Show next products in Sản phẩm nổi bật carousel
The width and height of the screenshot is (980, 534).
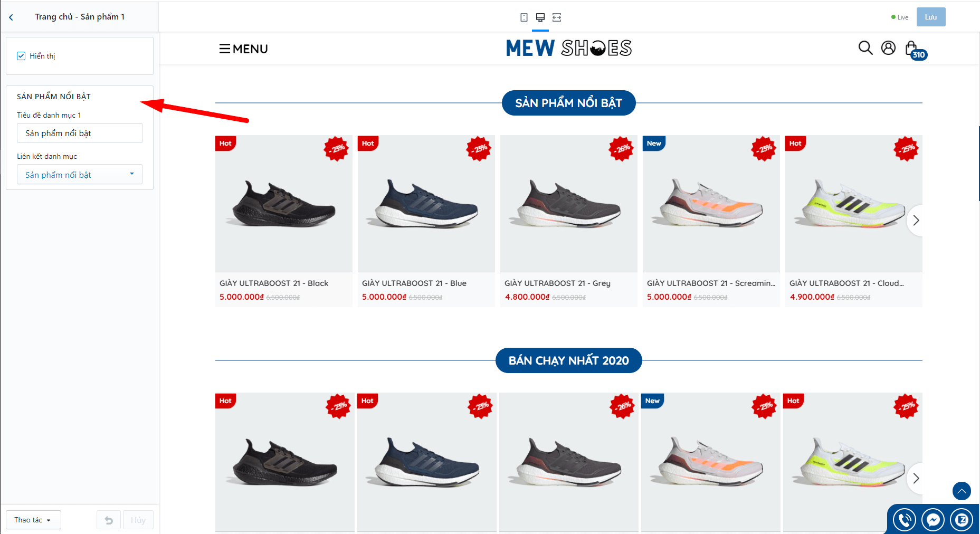coord(916,221)
